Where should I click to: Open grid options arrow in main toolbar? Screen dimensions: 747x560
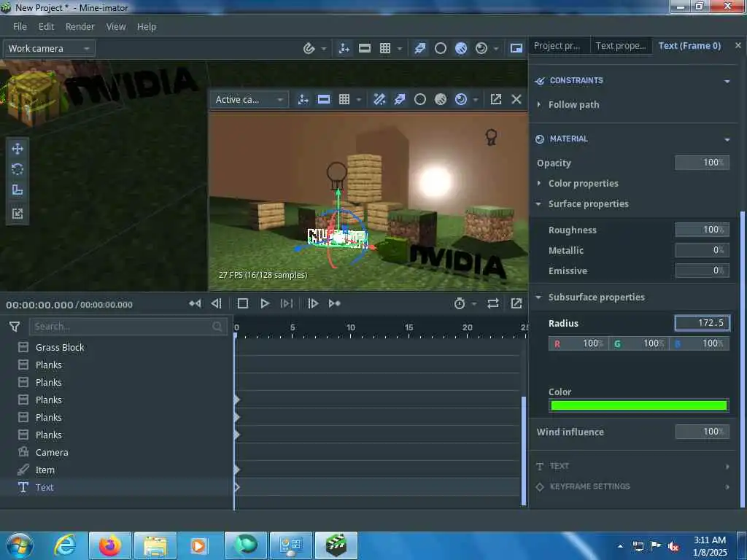coord(400,49)
